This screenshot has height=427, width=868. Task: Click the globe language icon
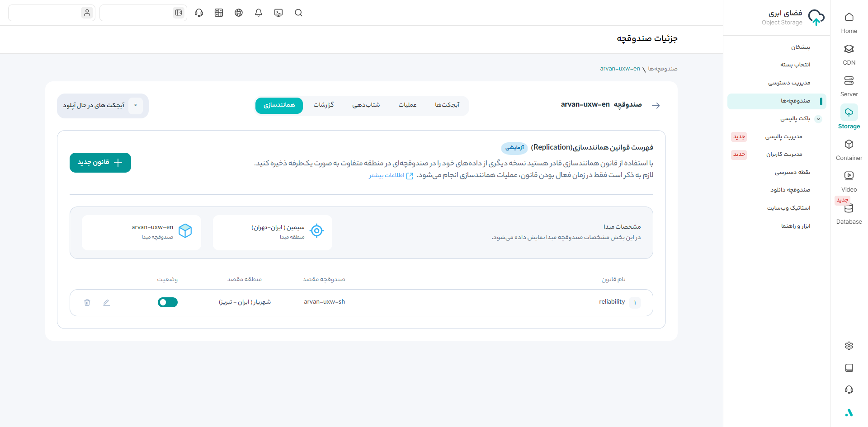tap(239, 13)
